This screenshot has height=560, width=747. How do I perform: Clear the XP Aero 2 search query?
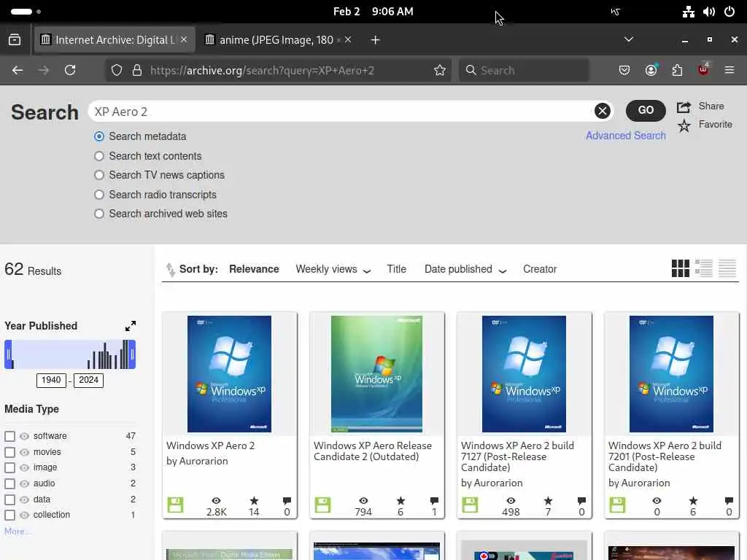point(602,111)
